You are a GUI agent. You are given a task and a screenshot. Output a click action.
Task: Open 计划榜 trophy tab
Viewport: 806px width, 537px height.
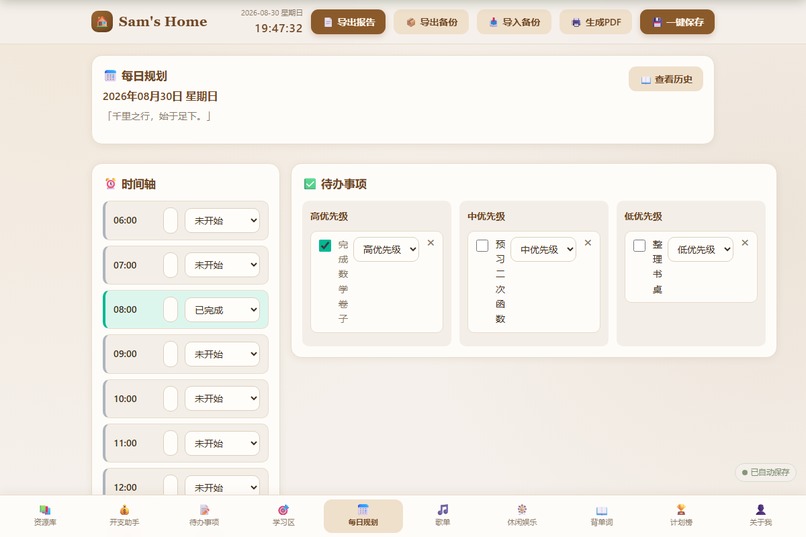[x=681, y=515]
